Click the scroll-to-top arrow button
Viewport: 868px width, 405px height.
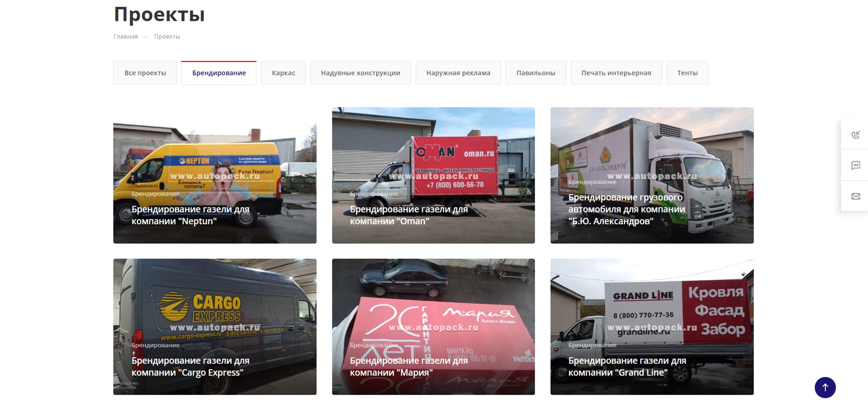pos(825,388)
